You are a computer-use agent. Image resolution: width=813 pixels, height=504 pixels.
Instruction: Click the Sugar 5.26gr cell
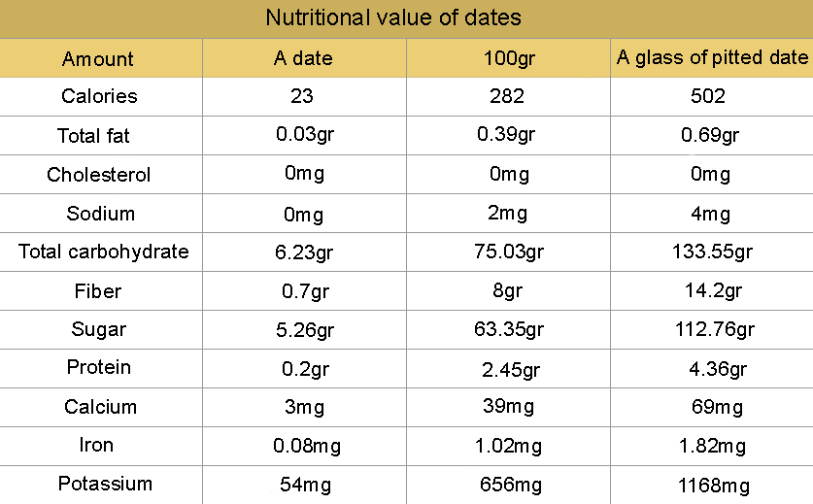click(305, 330)
